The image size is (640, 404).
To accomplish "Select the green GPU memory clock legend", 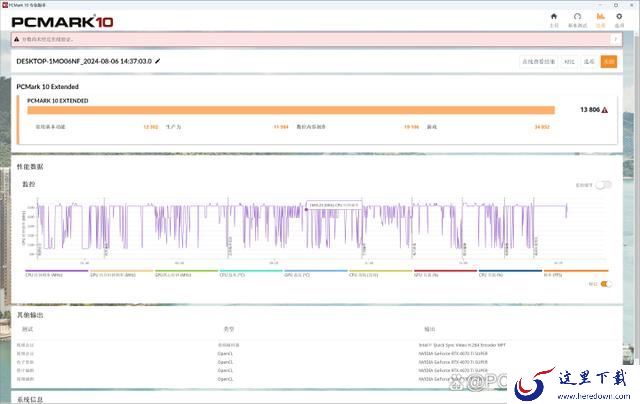I will [187, 273].
